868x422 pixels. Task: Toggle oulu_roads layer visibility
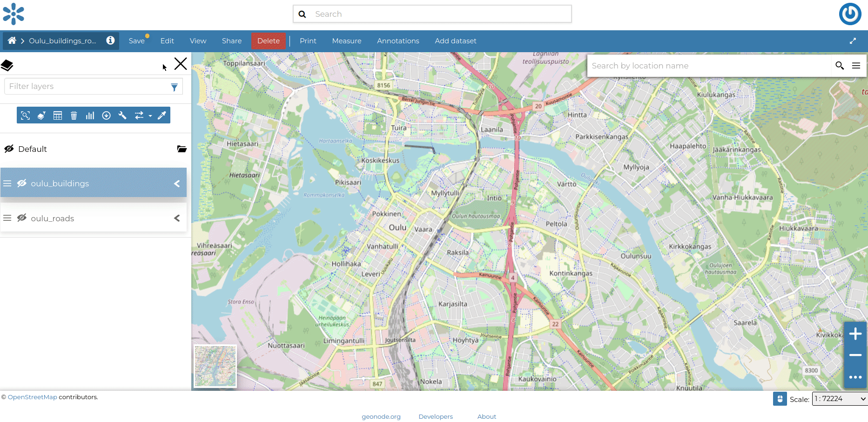pos(22,218)
